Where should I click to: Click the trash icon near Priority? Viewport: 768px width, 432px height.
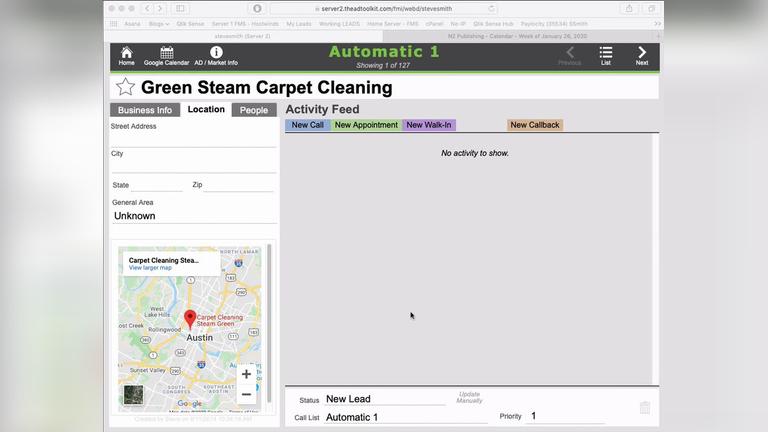point(645,408)
